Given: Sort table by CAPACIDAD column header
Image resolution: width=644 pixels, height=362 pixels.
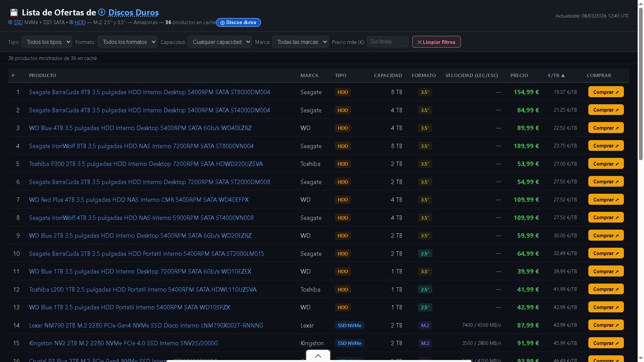Looking at the screenshot, I should tap(388, 75).
